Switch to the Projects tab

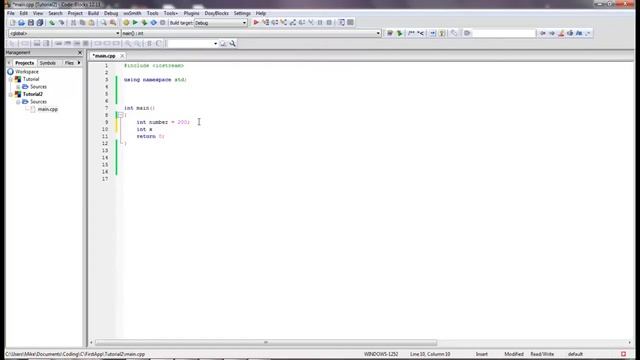(24, 63)
